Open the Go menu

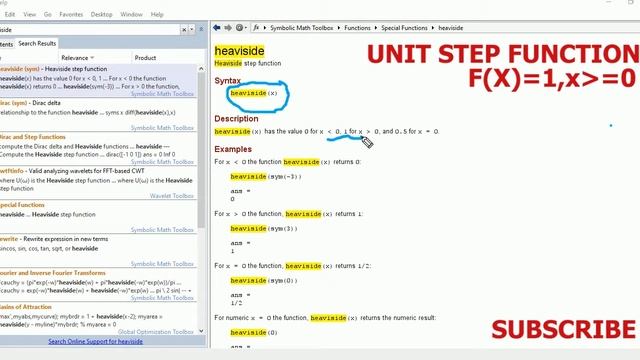tap(47, 14)
